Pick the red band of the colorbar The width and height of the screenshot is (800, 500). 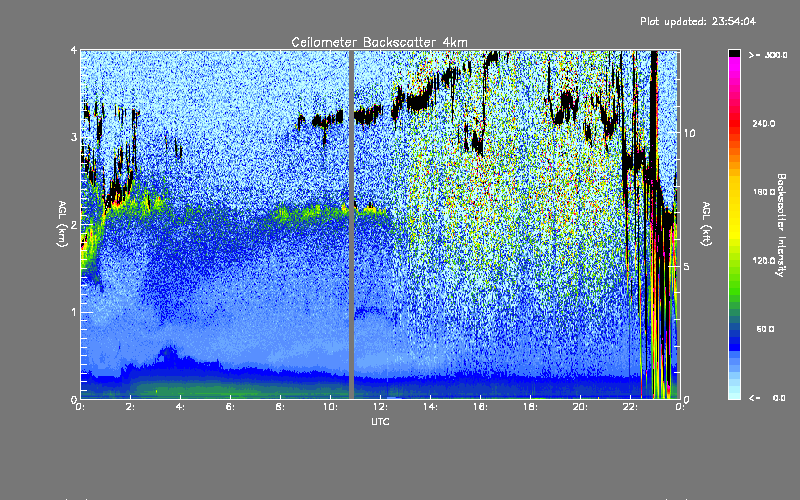pyautogui.click(x=735, y=122)
